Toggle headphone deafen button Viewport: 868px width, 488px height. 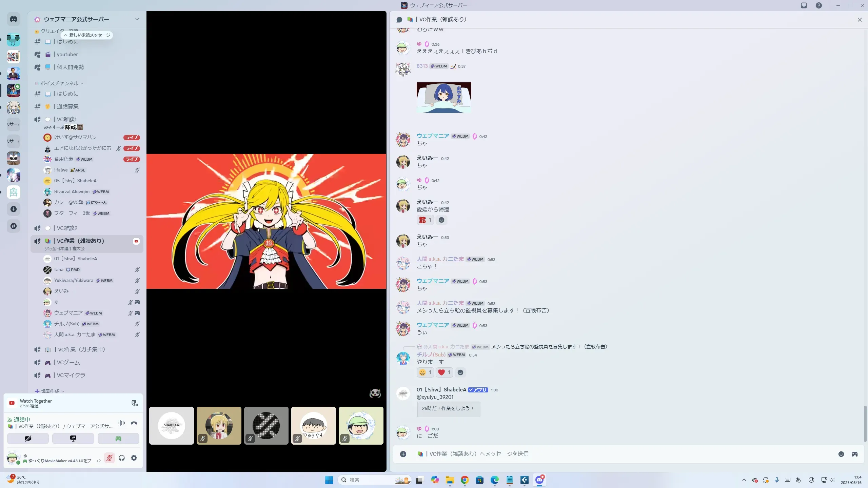tap(122, 458)
